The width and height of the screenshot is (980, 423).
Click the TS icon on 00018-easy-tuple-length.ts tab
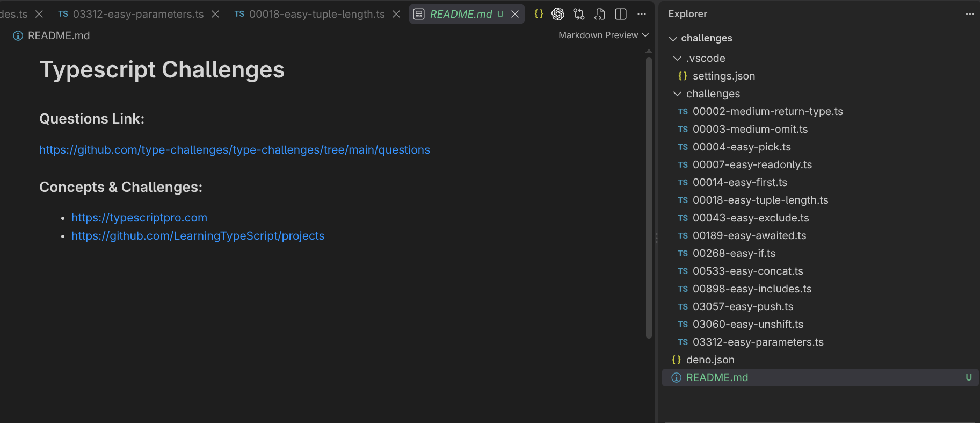point(239,14)
